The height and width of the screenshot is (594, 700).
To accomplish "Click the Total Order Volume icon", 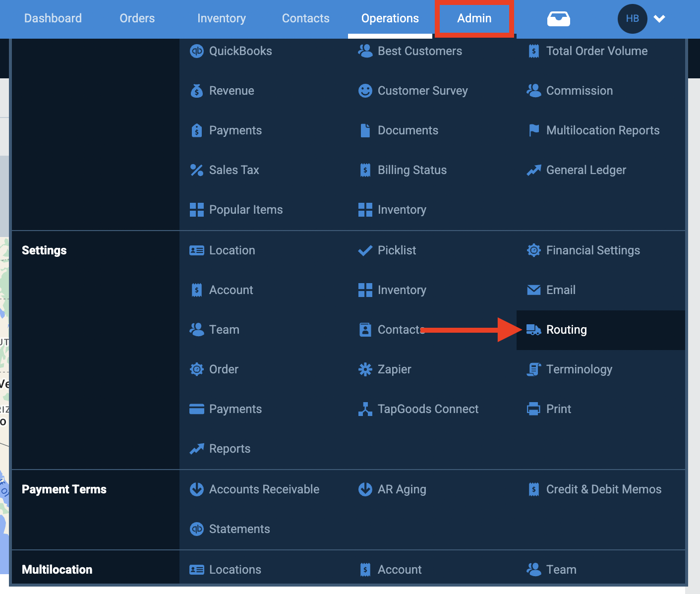I will pyautogui.click(x=534, y=51).
